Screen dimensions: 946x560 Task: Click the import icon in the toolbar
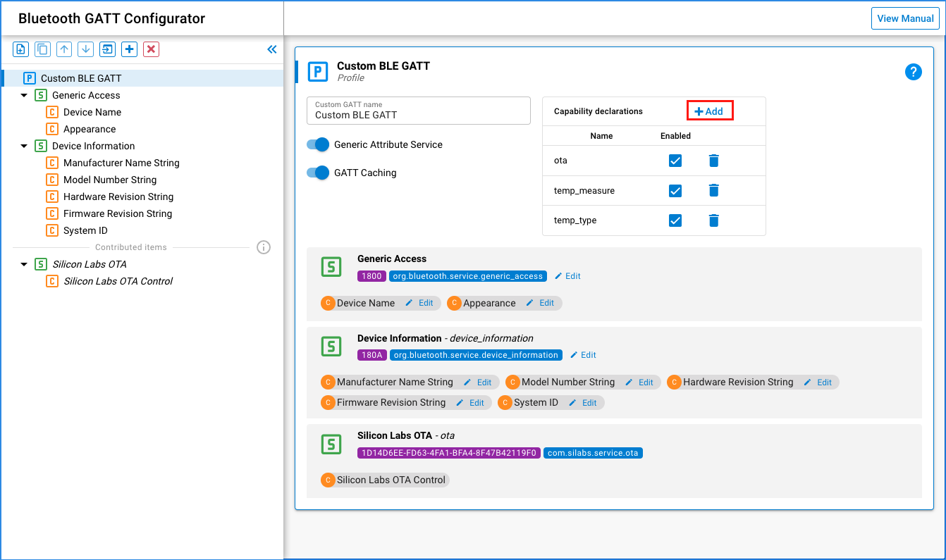coord(107,49)
